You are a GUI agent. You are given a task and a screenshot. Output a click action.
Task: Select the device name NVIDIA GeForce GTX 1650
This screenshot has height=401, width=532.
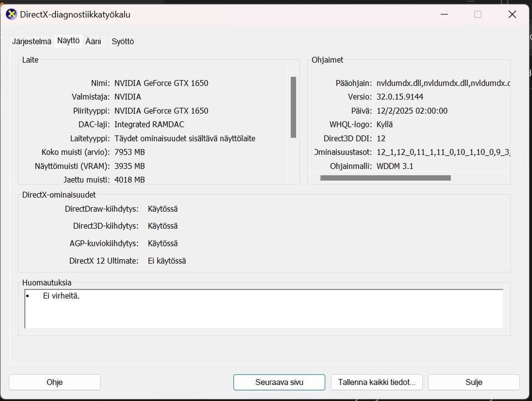click(161, 83)
